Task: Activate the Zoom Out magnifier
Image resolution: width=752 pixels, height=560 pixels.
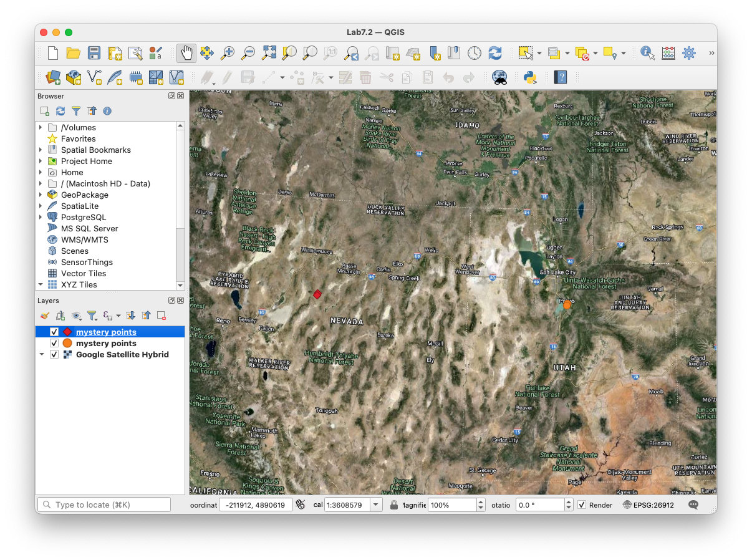Action: [248, 53]
